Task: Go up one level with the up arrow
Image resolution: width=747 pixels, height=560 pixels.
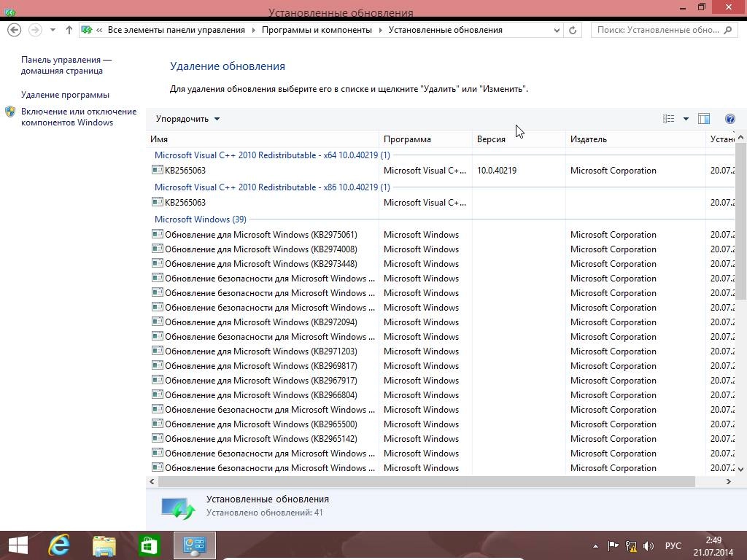Action: tap(69, 30)
